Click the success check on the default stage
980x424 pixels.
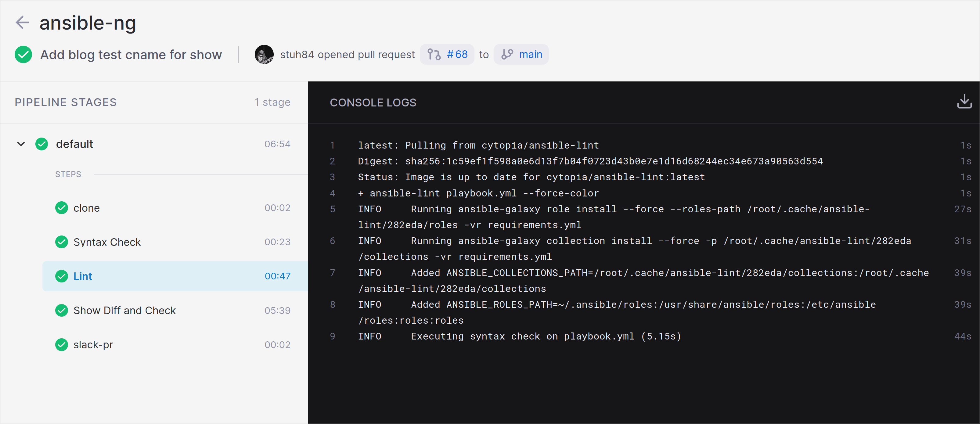(x=41, y=144)
